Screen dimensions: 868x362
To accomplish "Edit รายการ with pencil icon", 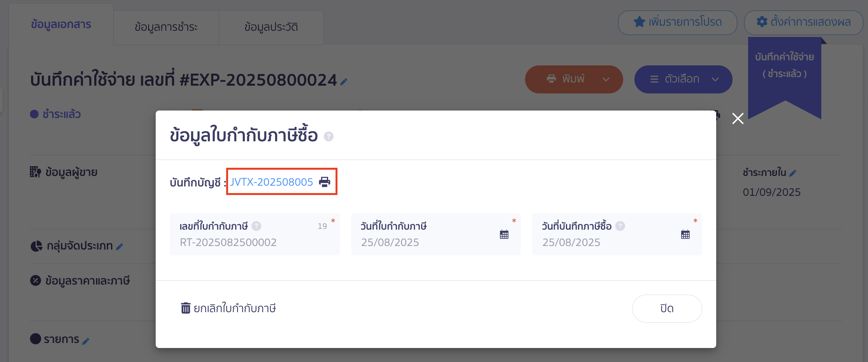I will (x=86, y=341).
